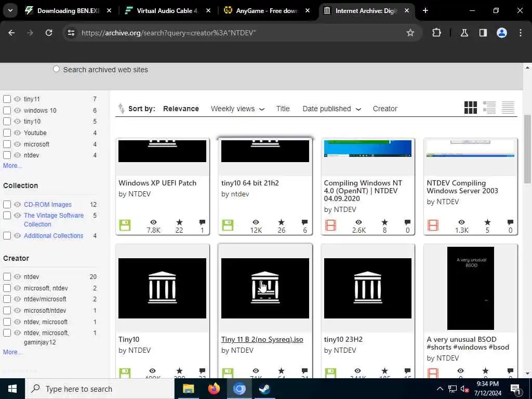Image resolution: width=532 pixels, height=399 pixels.
Task: Hide the tiny10 subject with its eye icon
Action: tap(17, 122)
